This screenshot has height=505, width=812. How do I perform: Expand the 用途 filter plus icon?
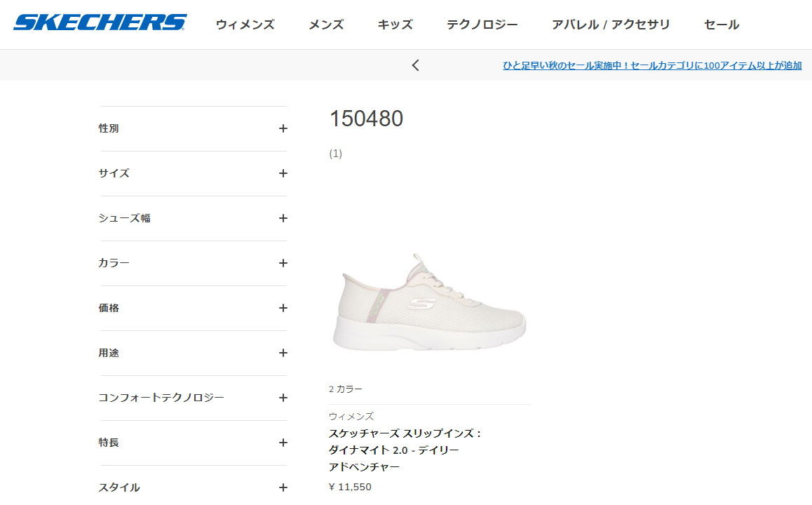pyautogui.click(x=283, y=353)
